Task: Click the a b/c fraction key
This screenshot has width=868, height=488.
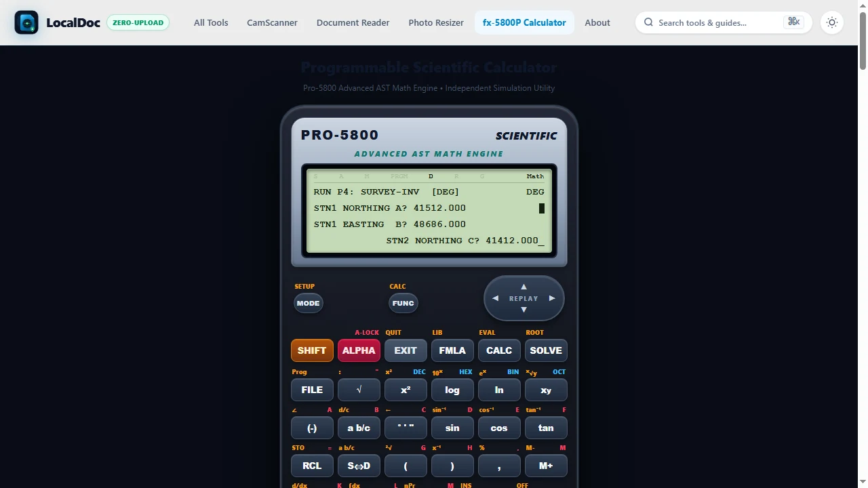Action: 359,428
